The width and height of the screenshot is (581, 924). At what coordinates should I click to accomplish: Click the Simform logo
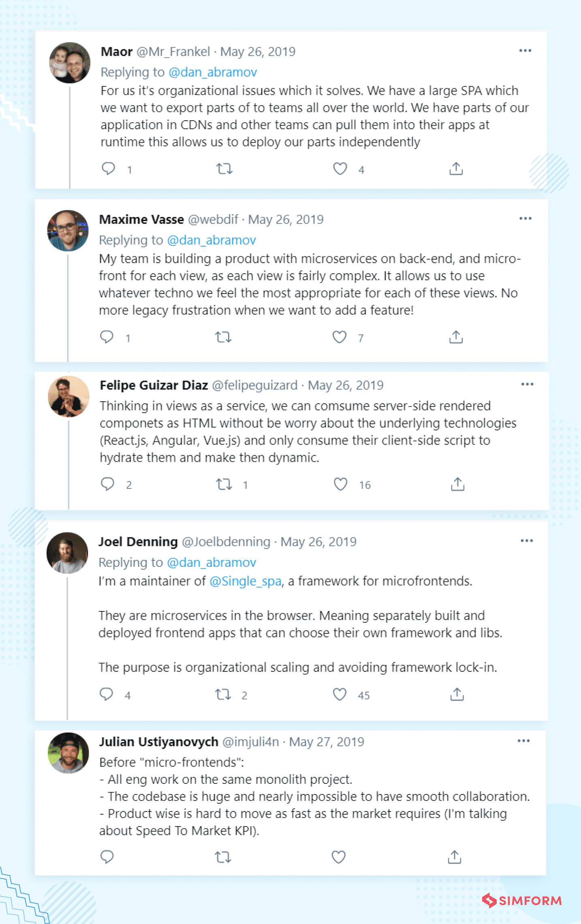click(x=522, y=901)
